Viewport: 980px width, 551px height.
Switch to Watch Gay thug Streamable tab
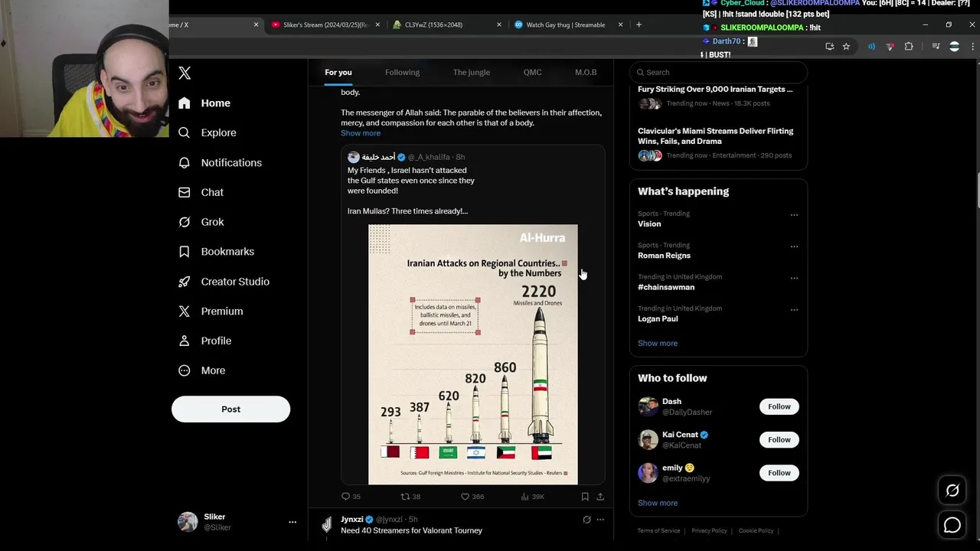tap(568, 24)
